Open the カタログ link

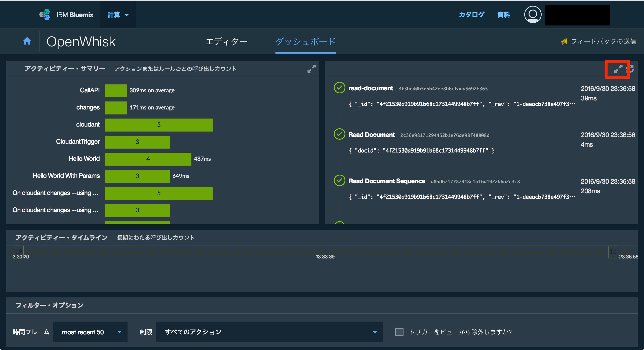(x=471, y=15)
